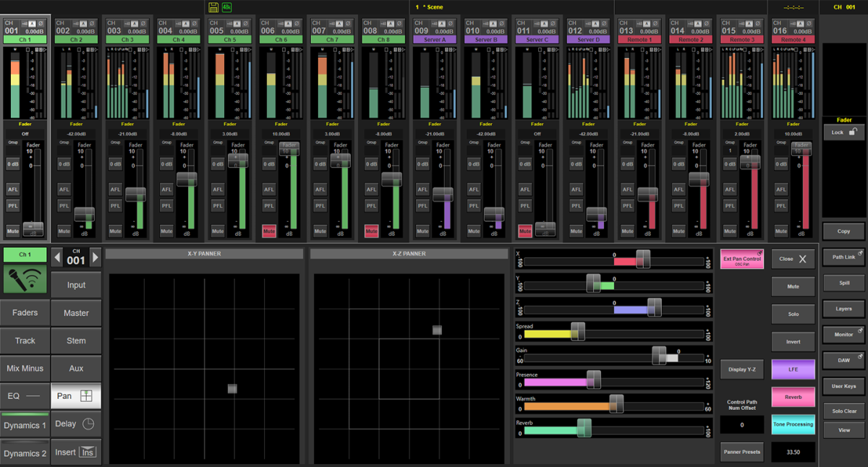Open the Panner Presets list
The height and width of the screenshot is (467, 868).
741,452
